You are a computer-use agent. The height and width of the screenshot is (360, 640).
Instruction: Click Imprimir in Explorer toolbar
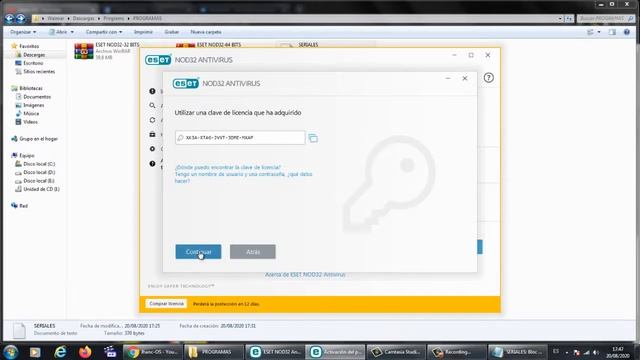click(x=143, y=32)
